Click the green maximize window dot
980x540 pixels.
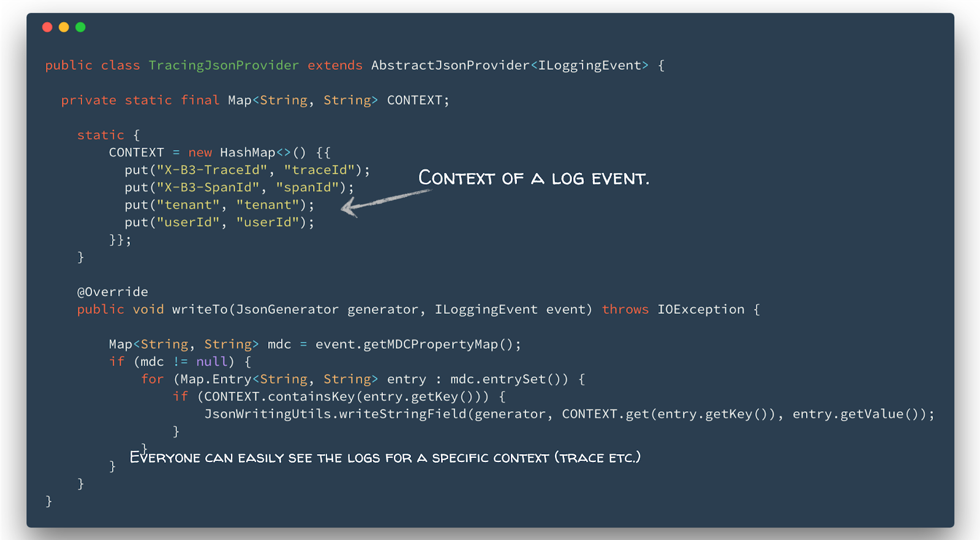(80, 27)
